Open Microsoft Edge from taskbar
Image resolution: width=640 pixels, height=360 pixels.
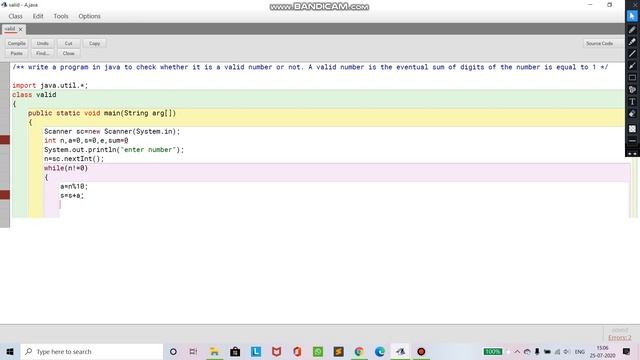(x=380, y=351)
